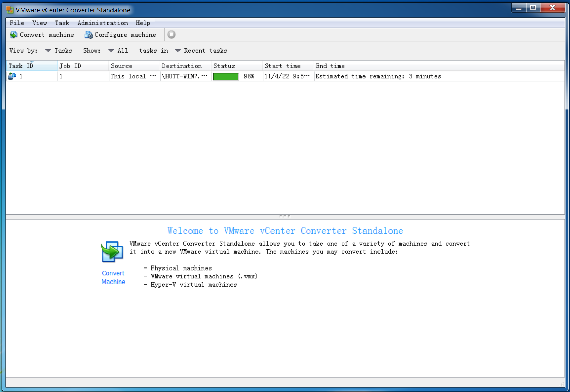Viewport: 570px width, 392px height.
Task: Select the 'This local' source cell
Action: [134, 76]
